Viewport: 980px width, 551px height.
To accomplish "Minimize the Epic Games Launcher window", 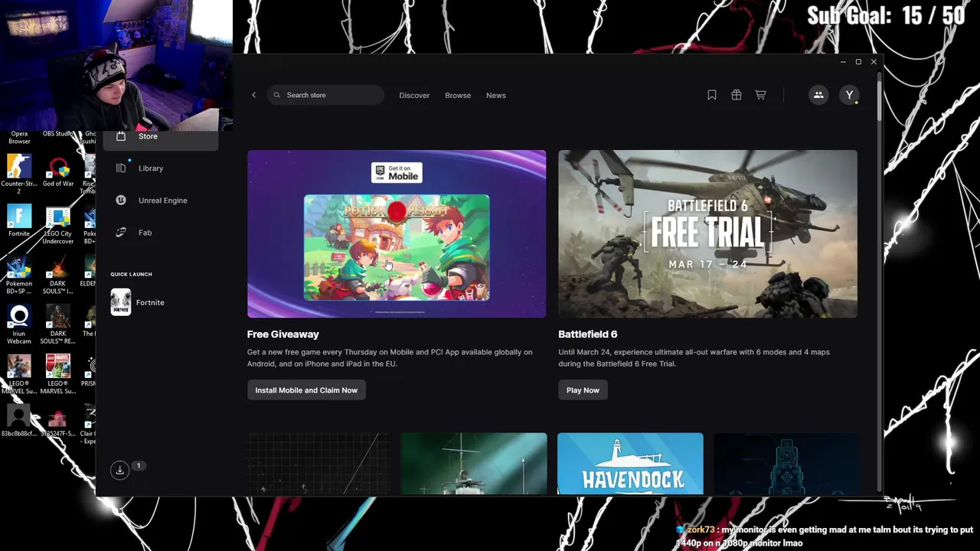I will 843,62.
